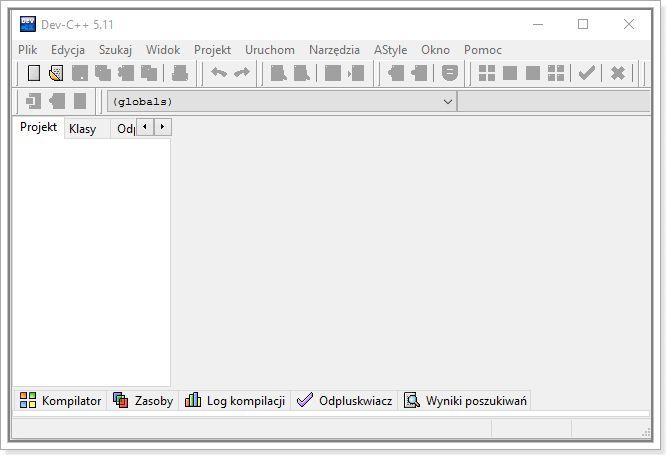The height and width of the screenshot is (455, 666).
Task: Open the Zasoby tab at the bottom
Action: click(143, 401)
